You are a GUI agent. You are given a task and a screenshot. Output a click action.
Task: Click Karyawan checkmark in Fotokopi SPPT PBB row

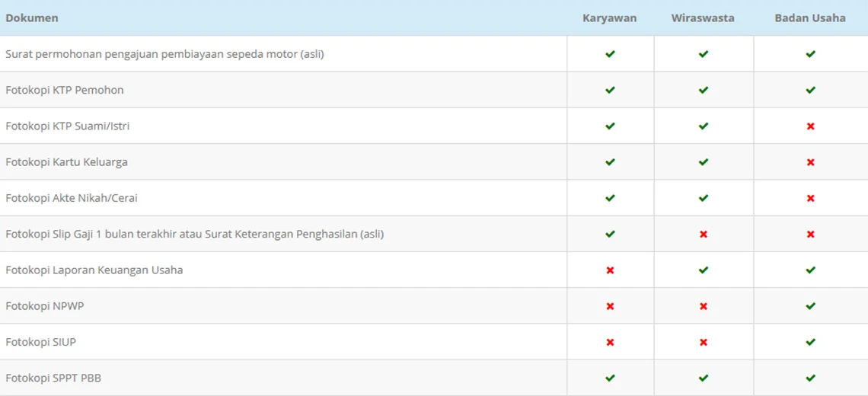pos(610,378)
